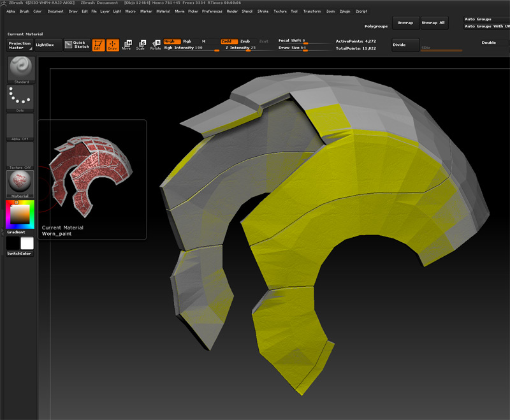Activate the Scale transform tool
This screenshot has height=420, width=510.
click(x=141, y=44)
